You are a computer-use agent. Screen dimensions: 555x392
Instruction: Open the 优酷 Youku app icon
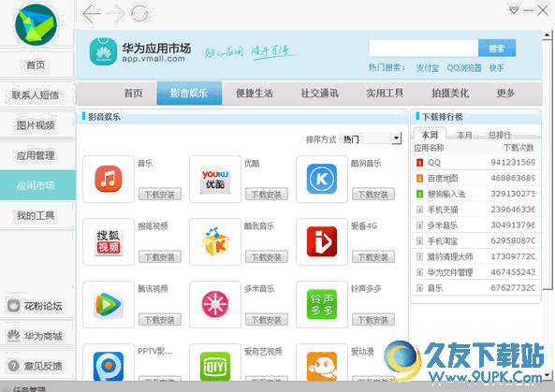(215, 179)
